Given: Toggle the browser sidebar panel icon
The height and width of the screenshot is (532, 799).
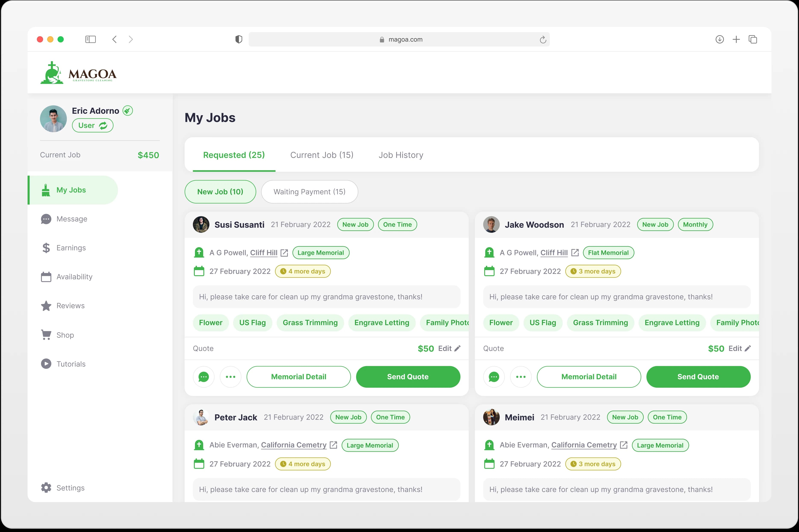Looking at the screenshot, I should (90, 39).
